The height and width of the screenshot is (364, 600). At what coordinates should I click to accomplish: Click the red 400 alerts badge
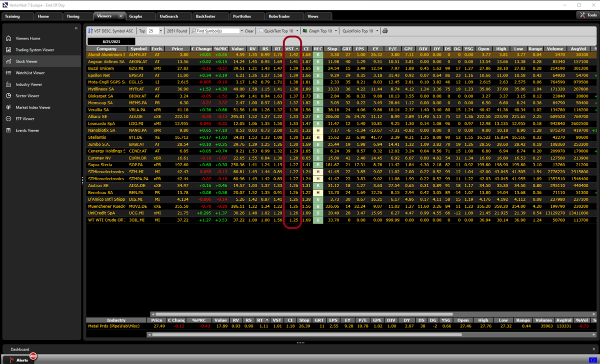[33, 356]
